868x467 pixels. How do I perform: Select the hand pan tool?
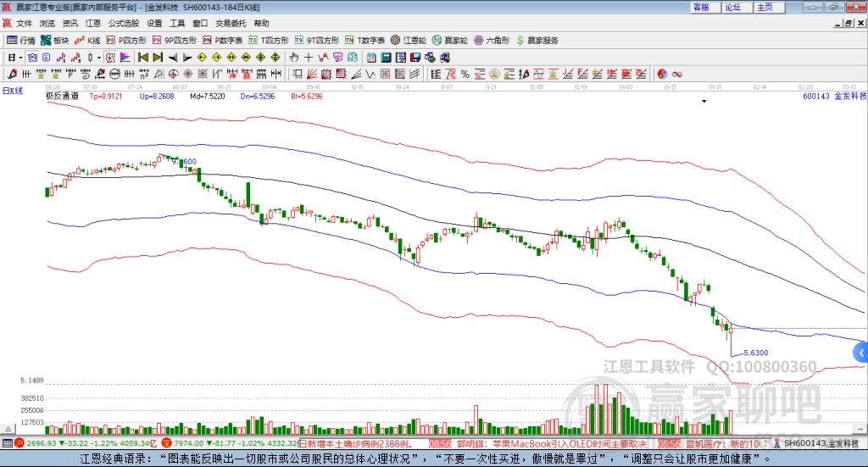click(293, 58)
